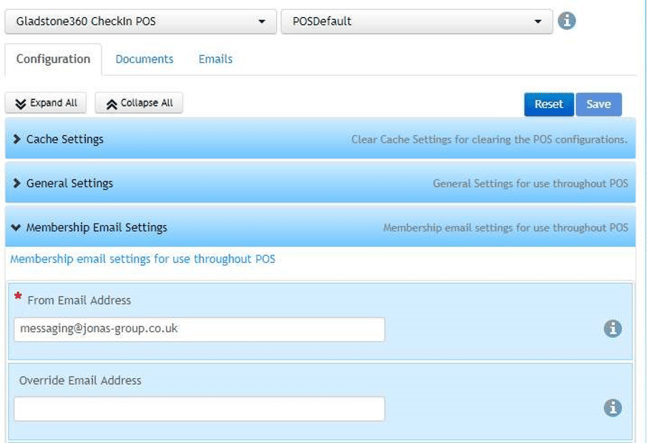Click info icon for From Email Address
The height and width of the screenshot is (443, 647).
tap(613, 329)
